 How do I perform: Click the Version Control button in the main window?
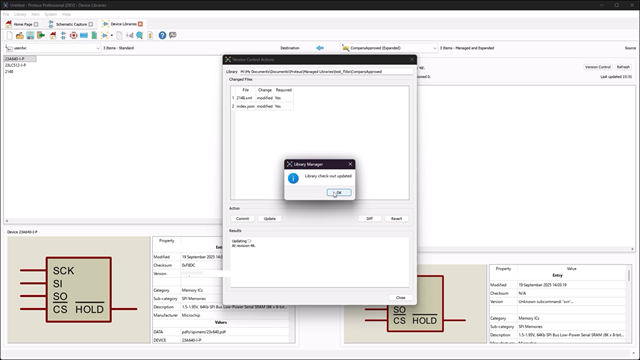click(x=598, y=67)
